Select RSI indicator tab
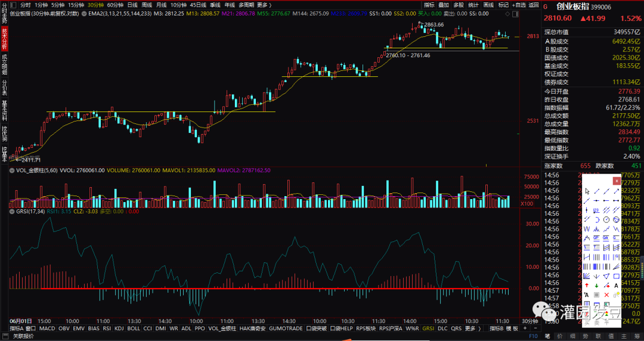The height and width of the screenshot is (341, 644). [107, 328]
